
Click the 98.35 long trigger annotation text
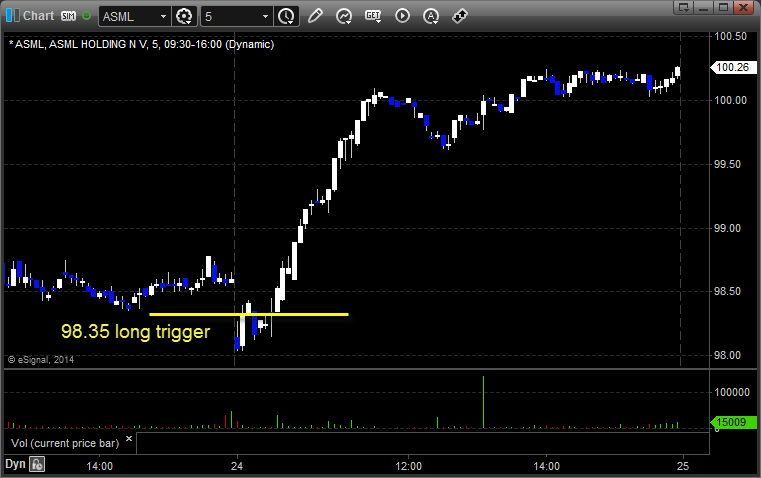pos(135,331)
